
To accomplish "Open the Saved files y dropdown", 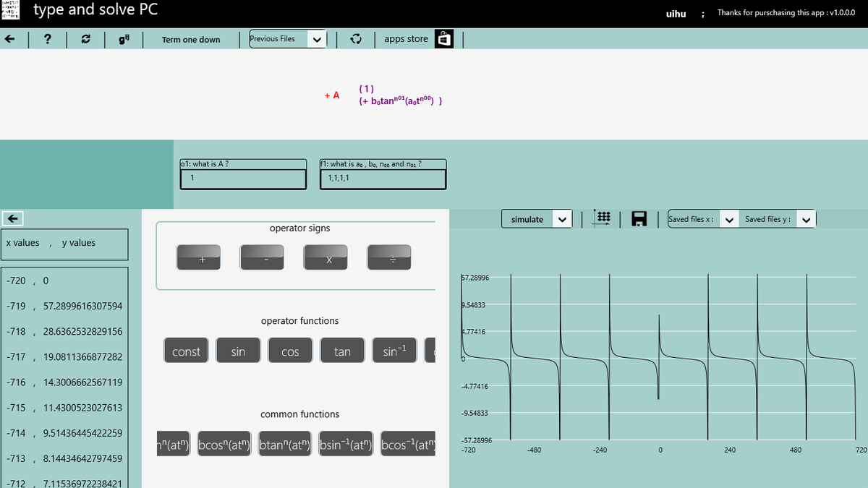I will click(806, 218).
